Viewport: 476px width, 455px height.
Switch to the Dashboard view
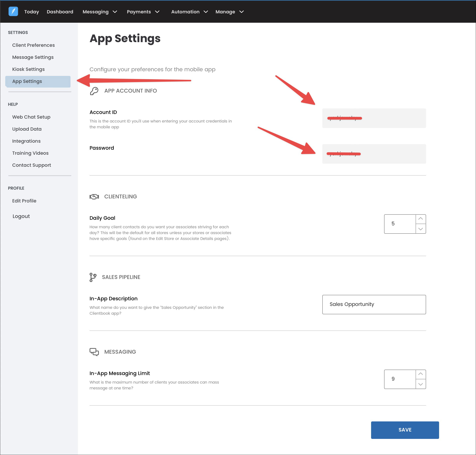click(60, 11)
